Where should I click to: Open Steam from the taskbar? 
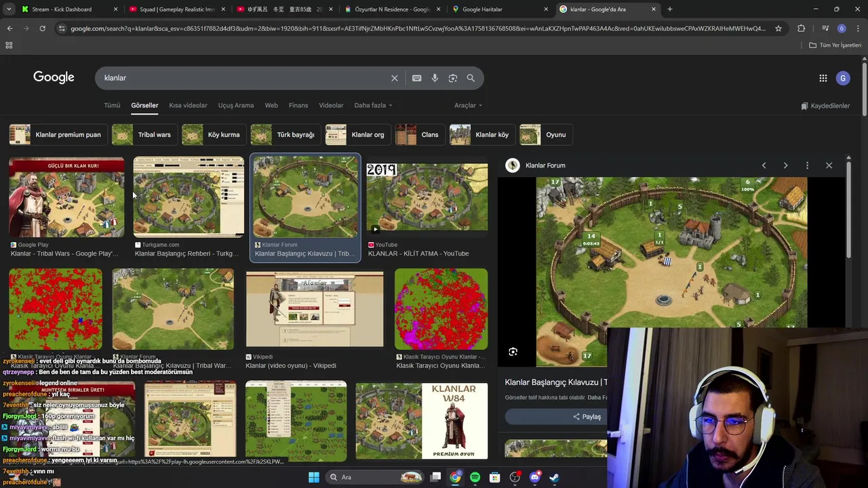point(554,477)
